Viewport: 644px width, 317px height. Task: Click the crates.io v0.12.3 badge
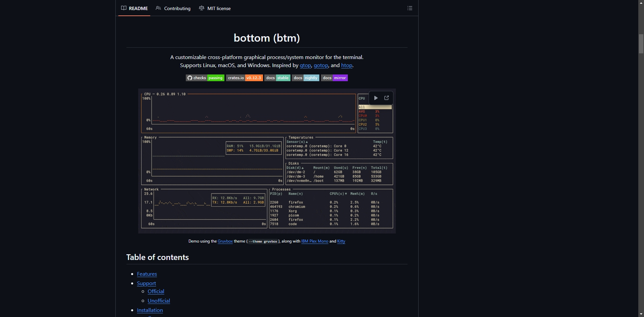244,78
